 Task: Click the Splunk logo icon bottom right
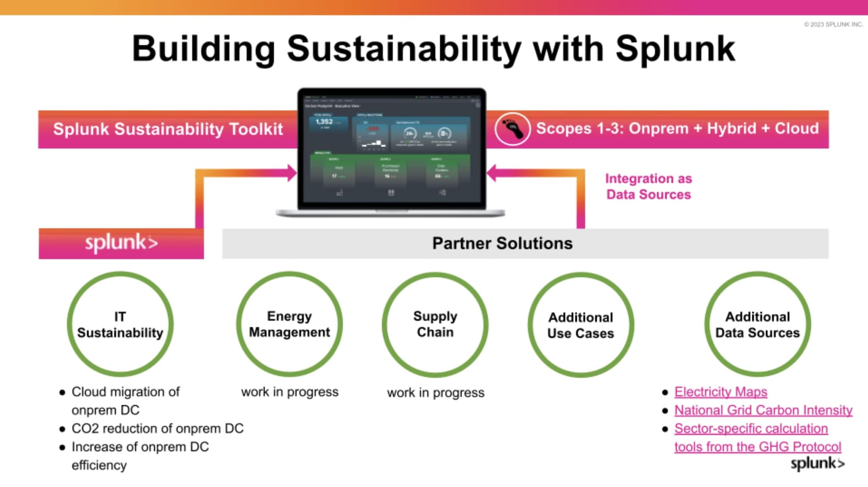coord(821,463)
